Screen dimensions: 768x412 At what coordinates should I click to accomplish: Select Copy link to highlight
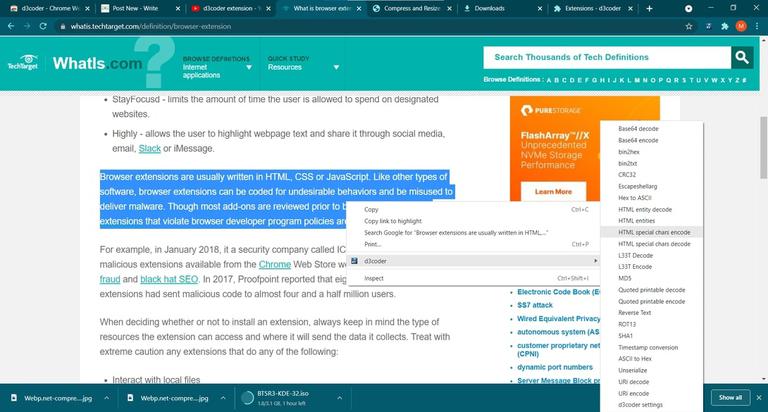pyautogui.click(x=473, y=221)
